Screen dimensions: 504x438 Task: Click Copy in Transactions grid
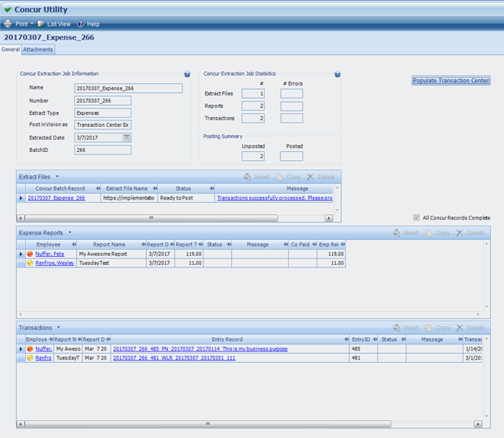click(x=438, y=328)
